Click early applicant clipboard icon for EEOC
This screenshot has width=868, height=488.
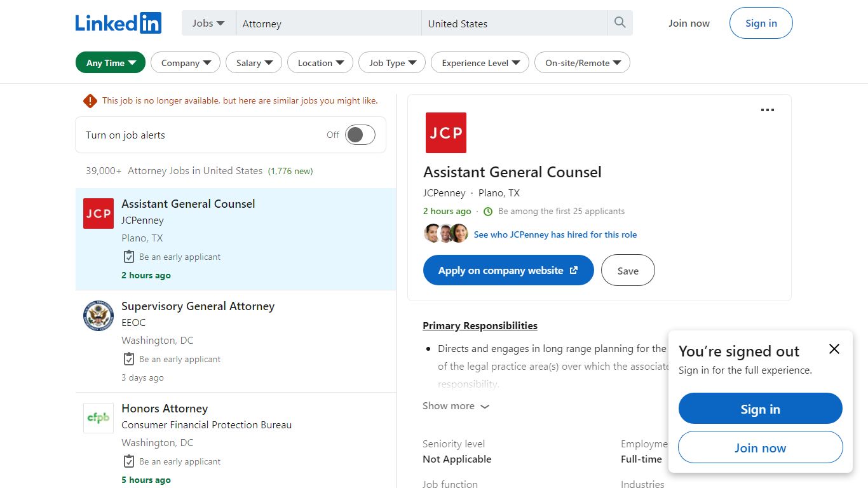coord(128,359)
